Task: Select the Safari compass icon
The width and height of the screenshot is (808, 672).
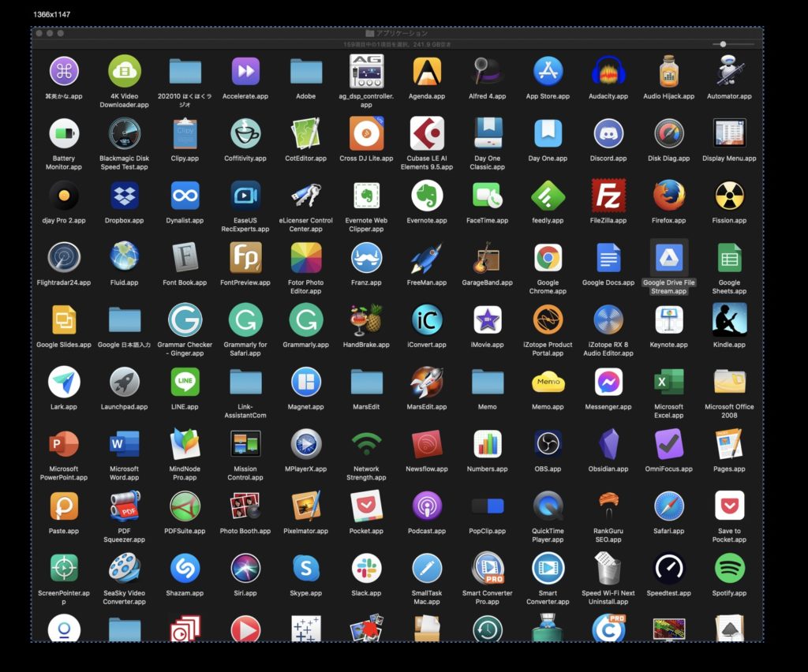Action: pos(668,506)
